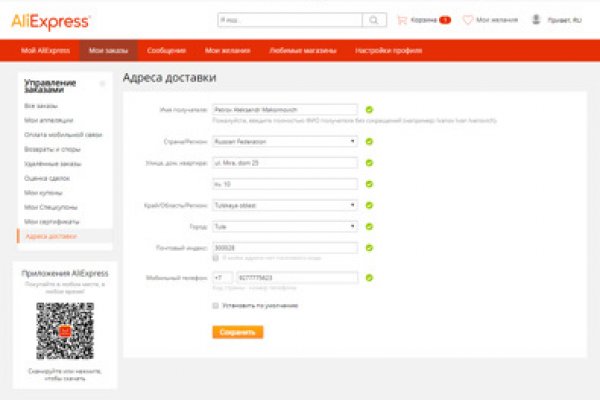Click the AliExpress app QR code
This screenshot has width=600, height=400.
(65, 331)
